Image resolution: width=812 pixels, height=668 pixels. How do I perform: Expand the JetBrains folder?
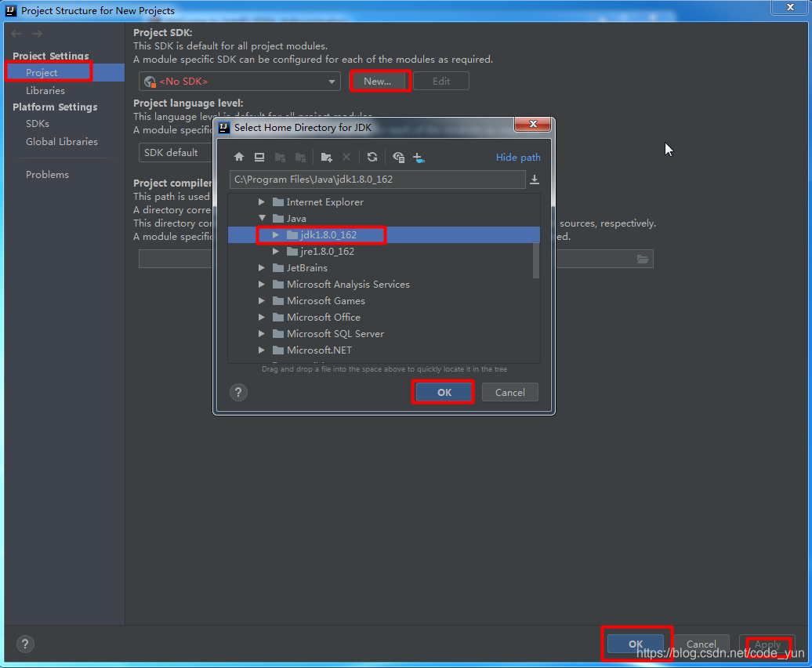tap(262, 267)
